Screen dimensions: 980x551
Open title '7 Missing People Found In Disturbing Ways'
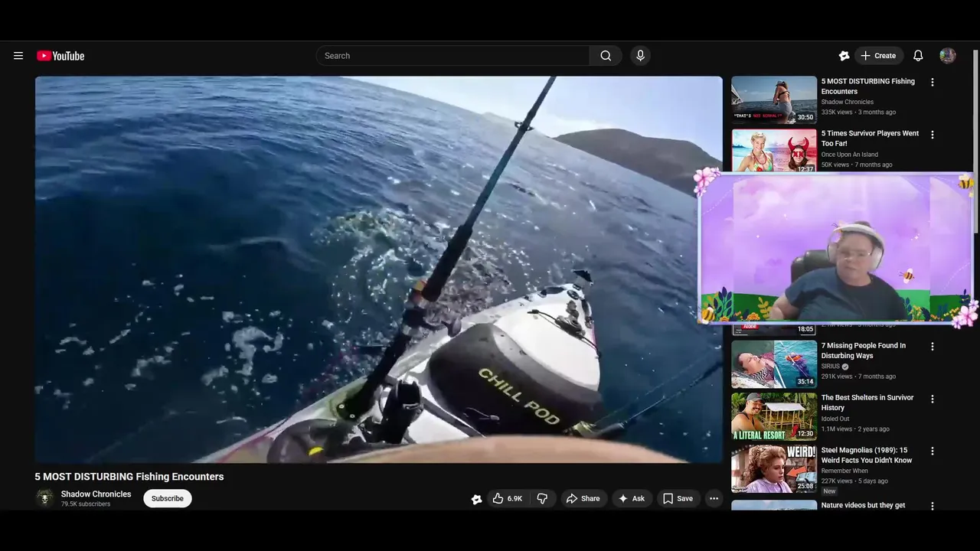pyautogui.click(x=864, y=350)
